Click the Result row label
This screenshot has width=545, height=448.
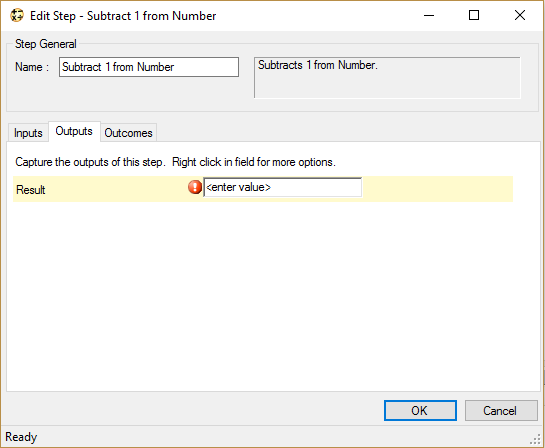tap(31, 190)
